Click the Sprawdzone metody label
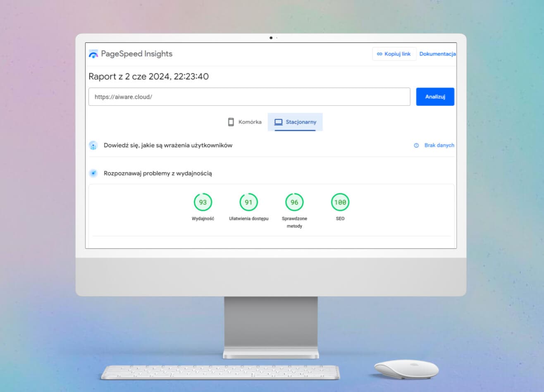544x392 pixels. point(294,222)
